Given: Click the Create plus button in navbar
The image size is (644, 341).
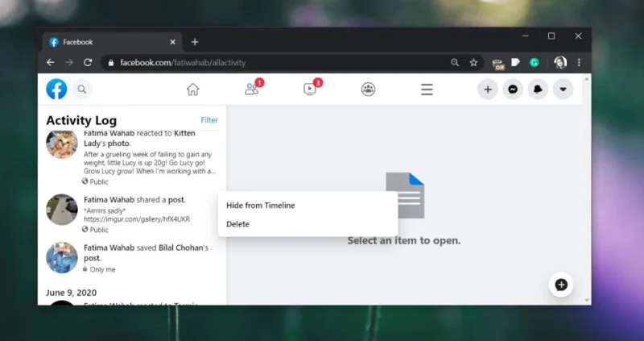Looking at the screenshot, I should [x=488, y=89].
